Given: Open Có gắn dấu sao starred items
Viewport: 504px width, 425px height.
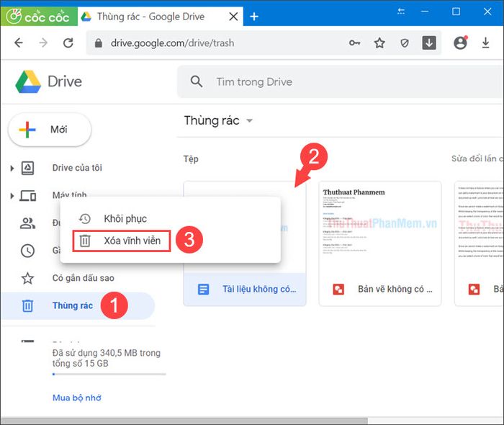Looking at the screenshot, I should (84, 278).
